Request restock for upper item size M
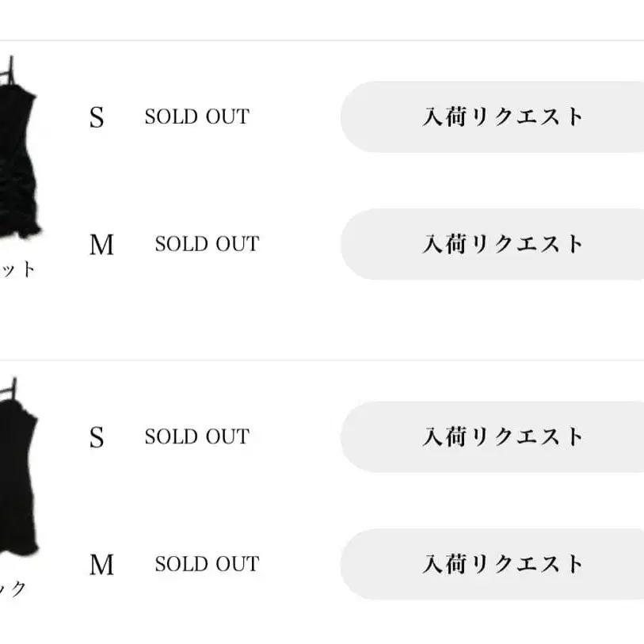The image size is (644, 644). 501,244
